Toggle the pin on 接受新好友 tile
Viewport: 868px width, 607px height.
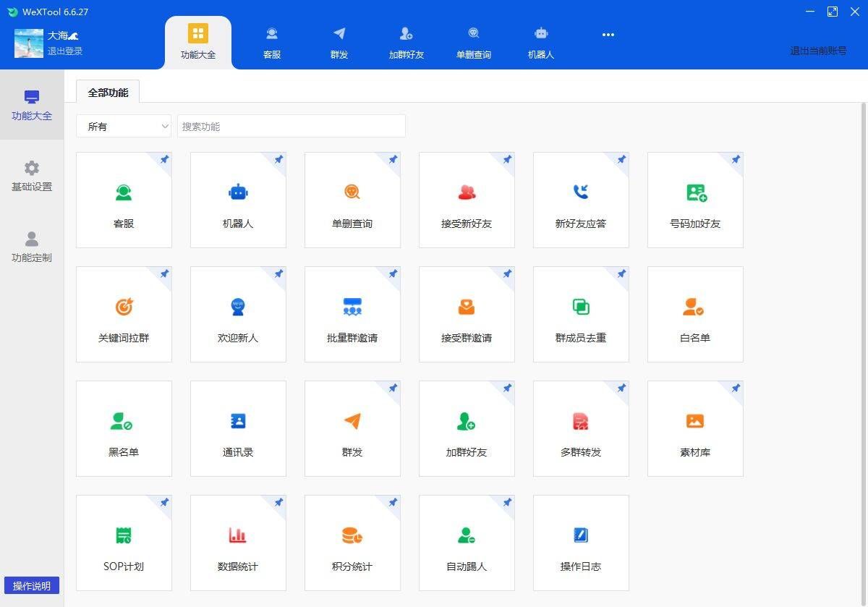click(507, 160)
